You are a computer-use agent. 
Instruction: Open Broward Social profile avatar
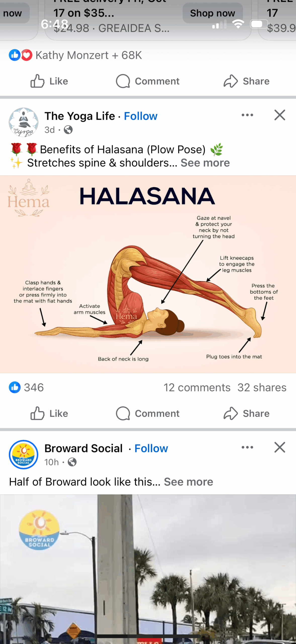24,455
